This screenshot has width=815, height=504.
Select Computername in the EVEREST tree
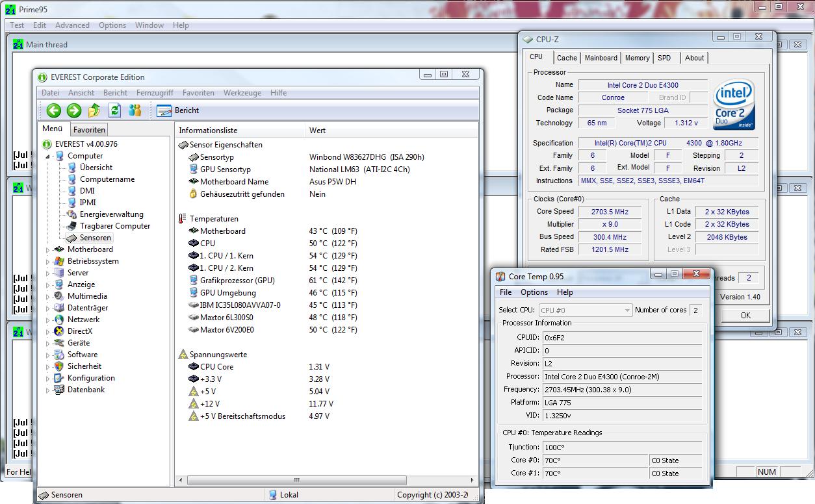pos(107,179)
